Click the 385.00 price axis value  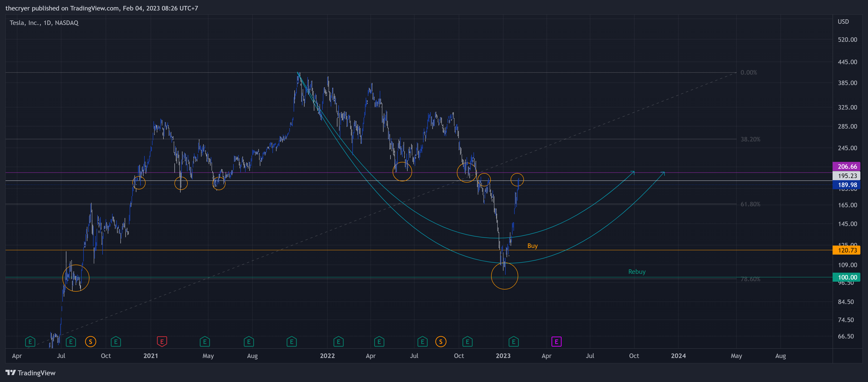[x=848, y=83]
